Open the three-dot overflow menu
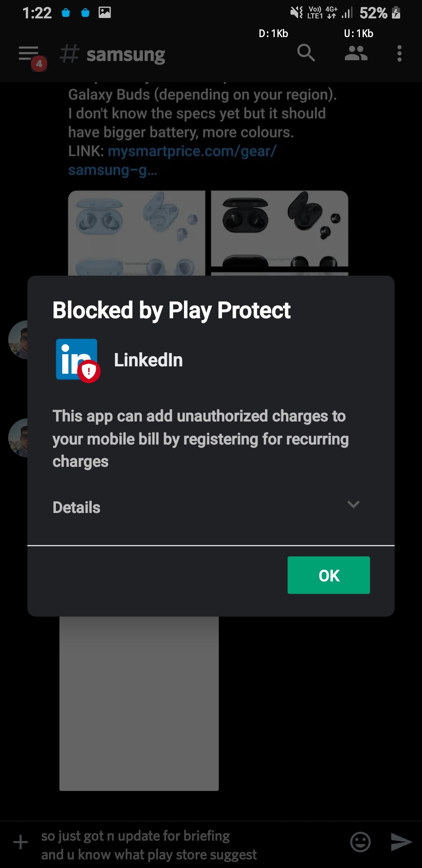The height and width of the screenshot is (868, 422). tap(399, 53)
